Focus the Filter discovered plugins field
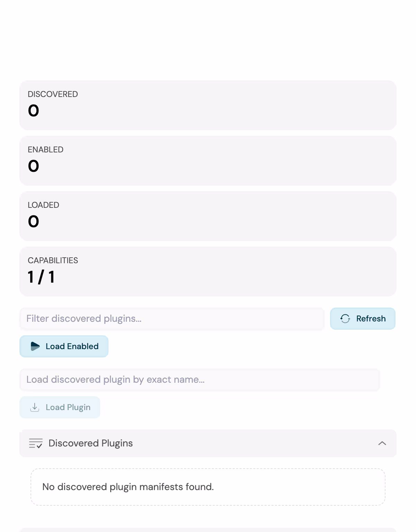The width and height of the screenshot is (416, 532). 172,319
